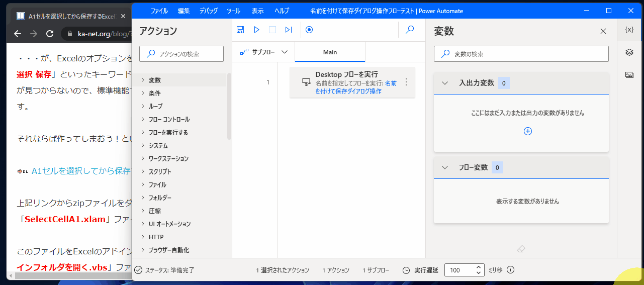The height and width of the screenshot is (285, 644).
Task: Click the clock icon beside 実行遅延
Action: point(406,270)
